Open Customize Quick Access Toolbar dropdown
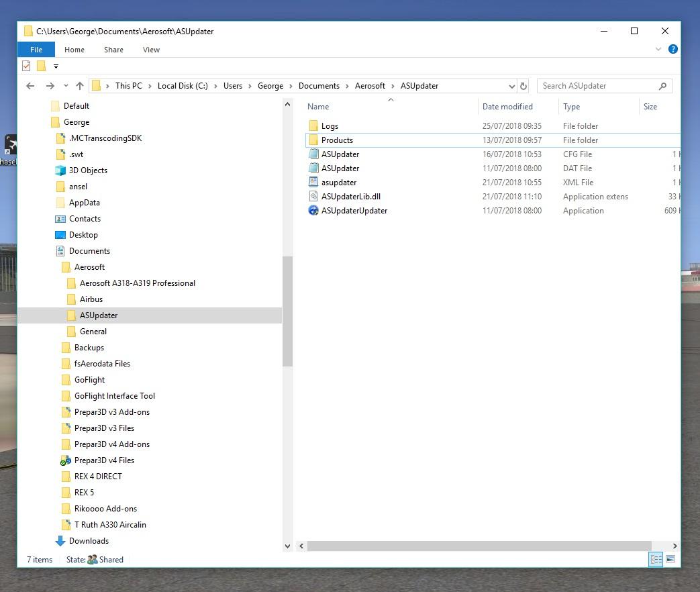This screenshot has height=592, width=700. click(56, 66)
